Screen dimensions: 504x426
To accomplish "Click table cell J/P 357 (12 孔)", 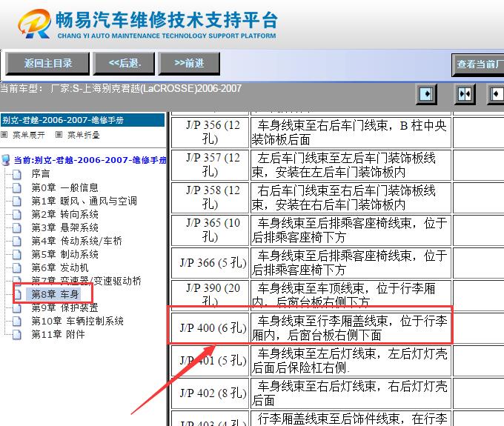I will coord(210,165).
